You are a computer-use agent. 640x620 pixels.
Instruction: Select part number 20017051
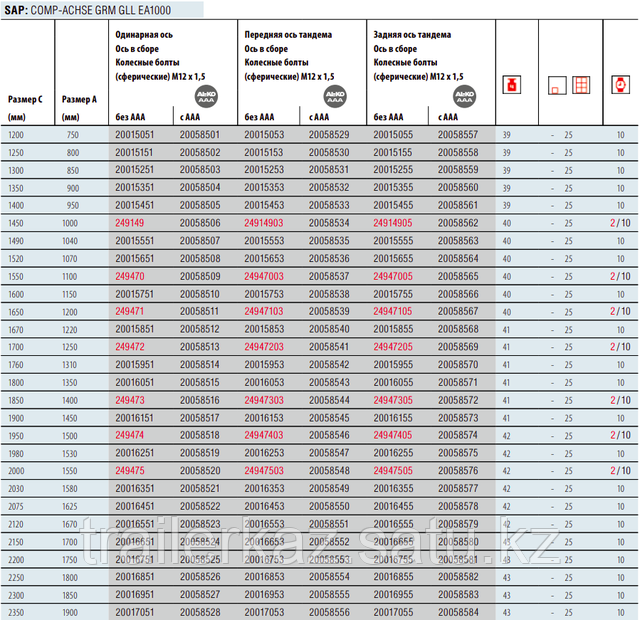[x=134, y=612]
